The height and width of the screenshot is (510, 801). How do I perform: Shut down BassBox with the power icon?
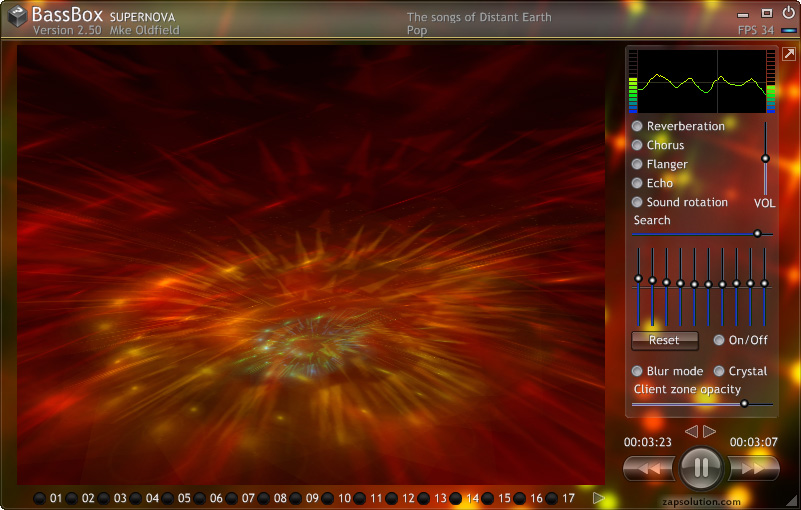pos(789,12)
